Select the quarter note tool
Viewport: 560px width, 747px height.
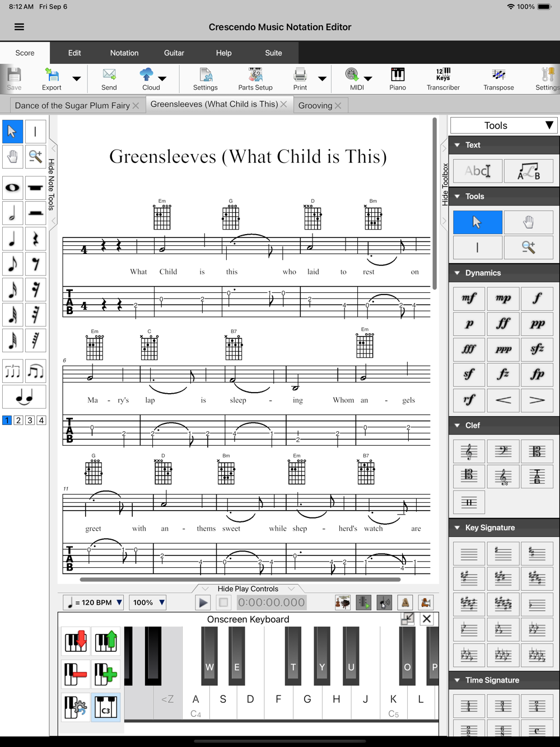click(x=13, y=239)
